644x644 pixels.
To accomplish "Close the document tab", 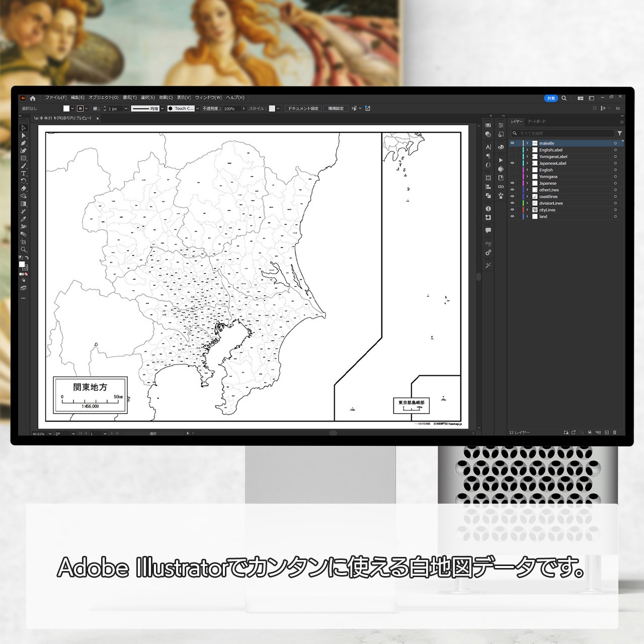I will 98,118.
